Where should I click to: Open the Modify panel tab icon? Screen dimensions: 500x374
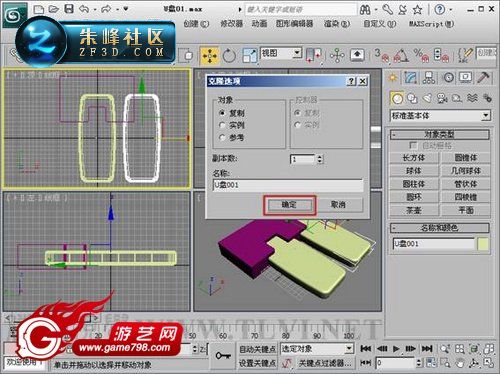click(411, 78)
